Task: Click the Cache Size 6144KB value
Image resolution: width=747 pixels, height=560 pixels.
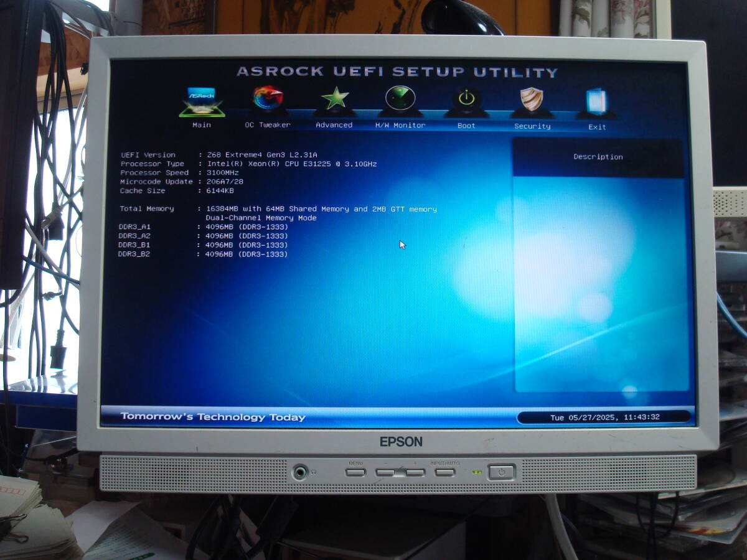Action: pos(220,191)
